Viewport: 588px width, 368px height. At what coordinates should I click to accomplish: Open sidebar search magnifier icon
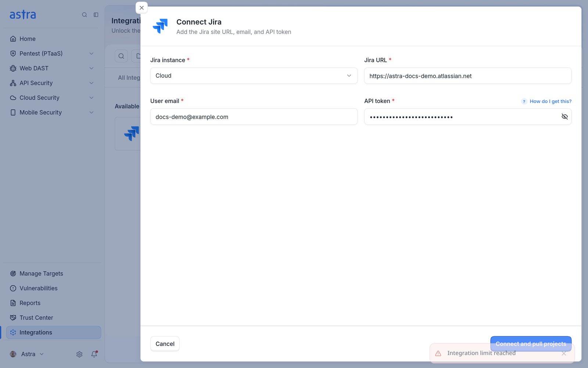tap(85, 15)
